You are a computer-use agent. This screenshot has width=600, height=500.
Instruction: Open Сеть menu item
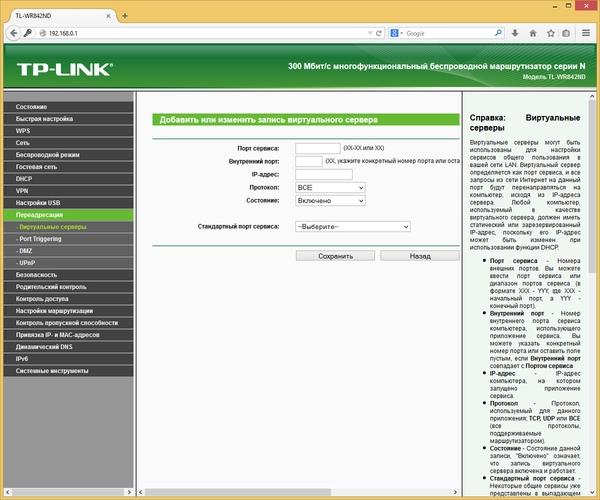pyautogui.click(x=69, y=143)
